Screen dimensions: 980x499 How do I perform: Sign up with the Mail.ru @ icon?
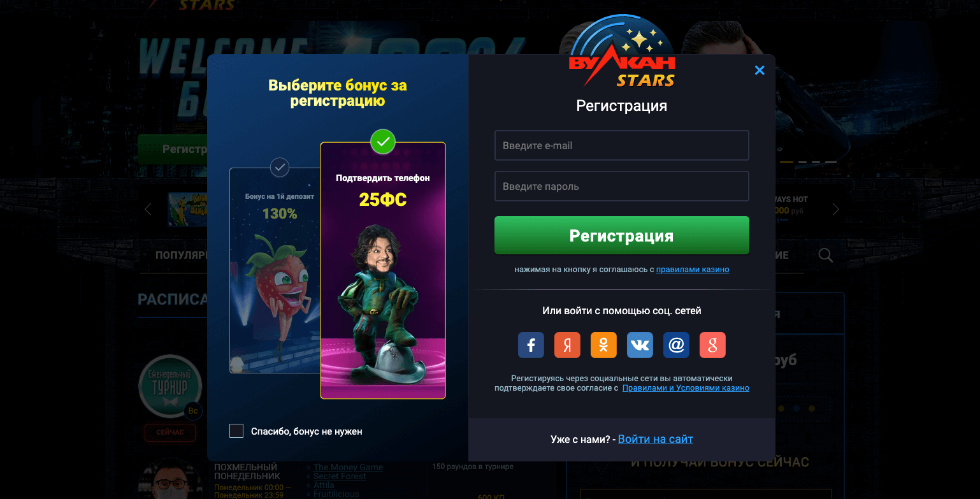point(676,345)
